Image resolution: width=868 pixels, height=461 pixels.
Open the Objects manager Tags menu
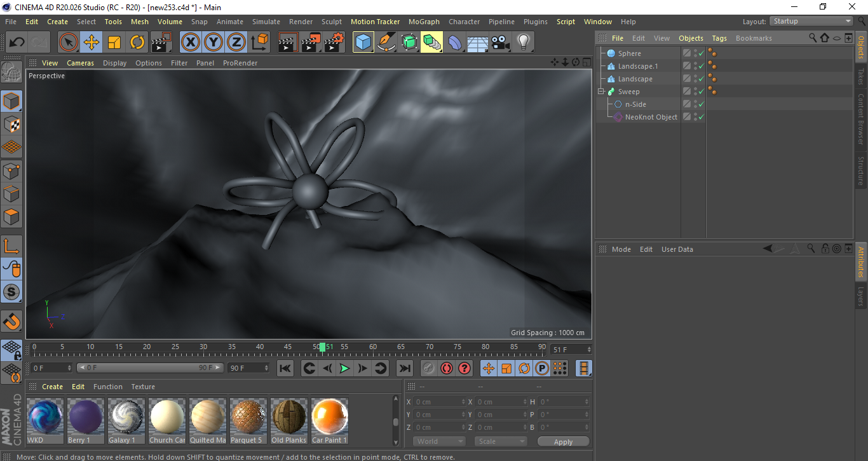coord(719,38)
